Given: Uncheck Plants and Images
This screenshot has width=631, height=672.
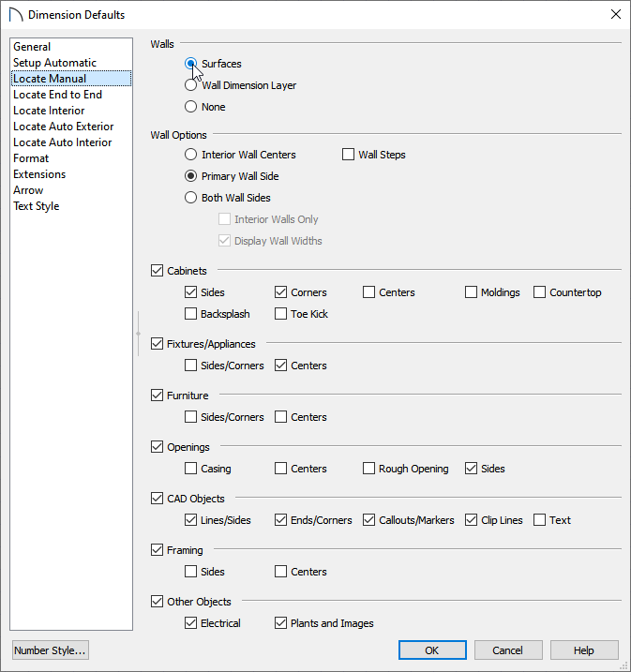Looking at the screenshot, I should [x=280, y=622].
